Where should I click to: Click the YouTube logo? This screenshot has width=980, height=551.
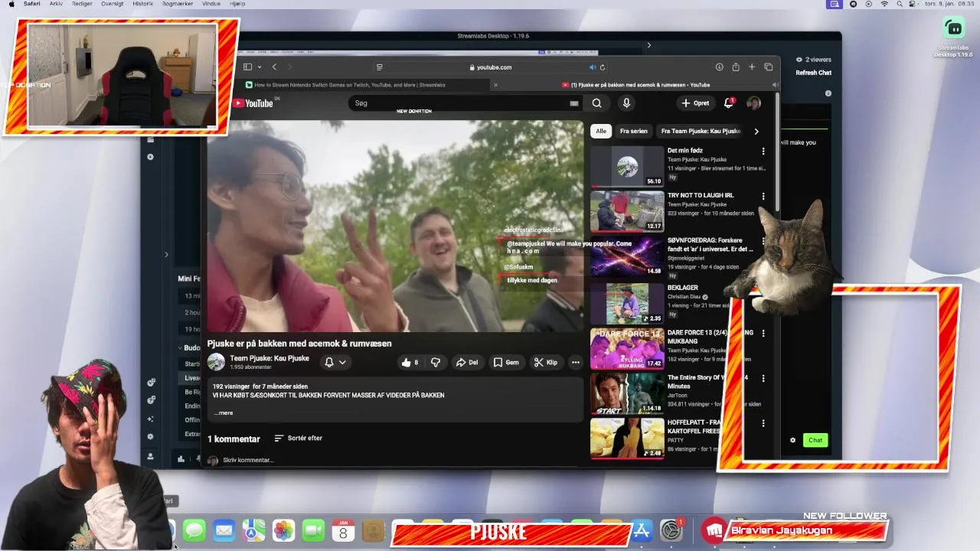(254, 103)
